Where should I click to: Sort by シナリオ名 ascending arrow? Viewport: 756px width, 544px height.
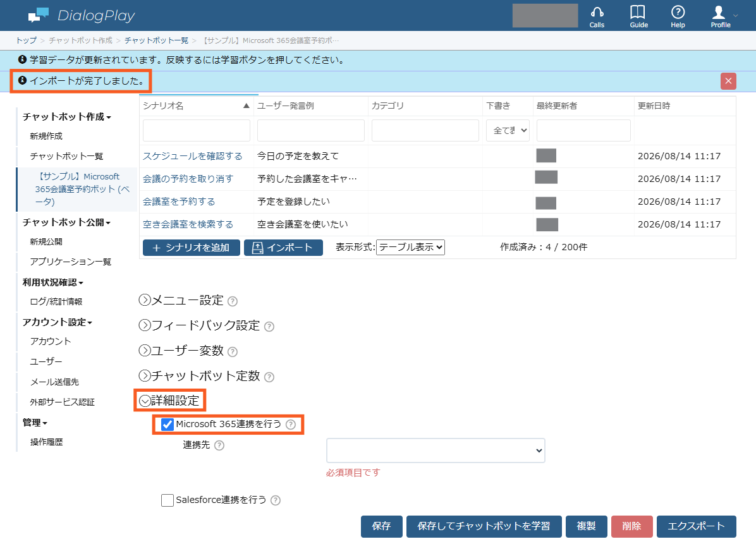coord(246,106)
